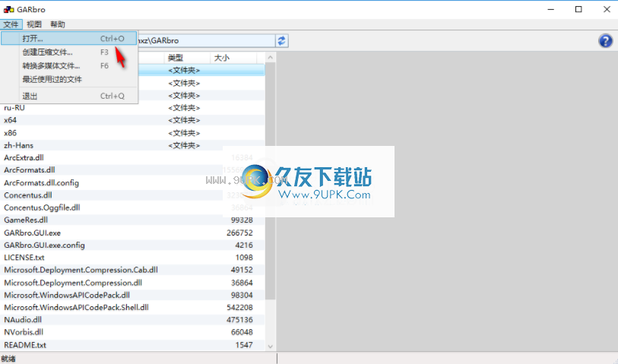The height and width of the screenshot is (364, 618).
Task: Click the size value 475136
Action: (x=239, y=319)
